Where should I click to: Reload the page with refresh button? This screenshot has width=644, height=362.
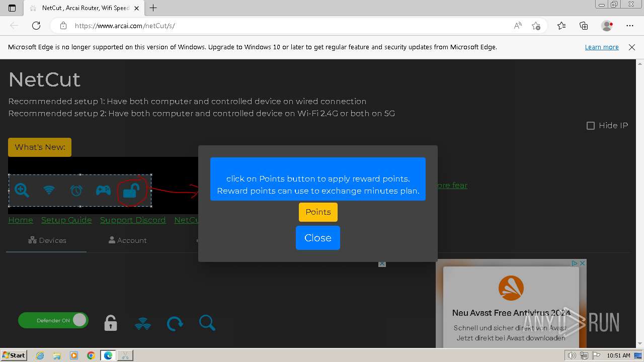[36, 26]
